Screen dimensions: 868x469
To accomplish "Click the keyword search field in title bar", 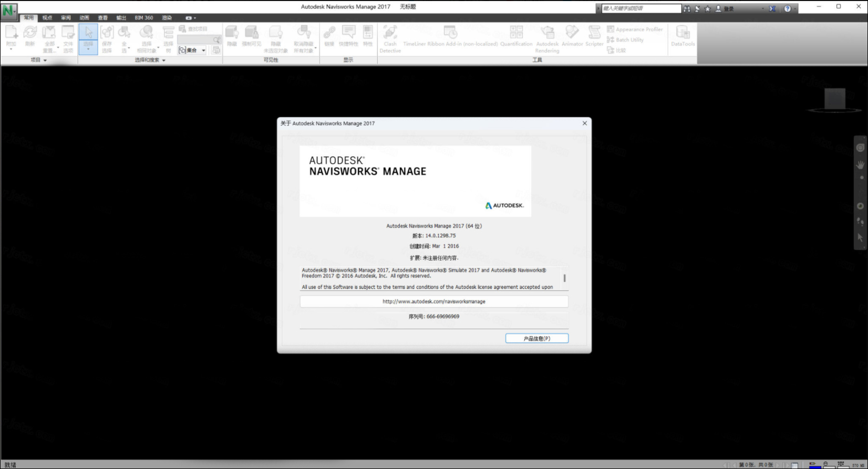I will (x=641, y=8).
